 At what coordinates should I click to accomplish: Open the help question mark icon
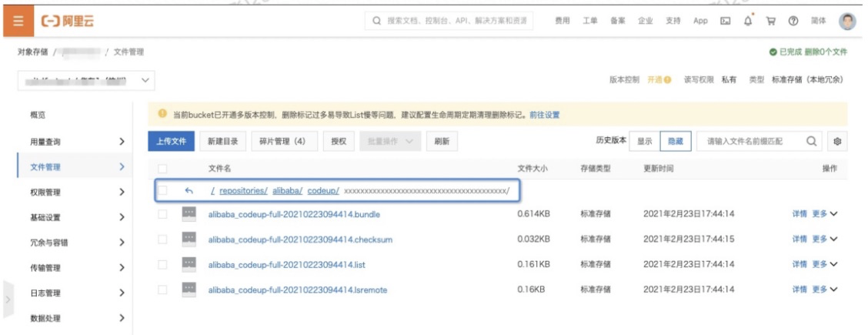pos(793,21)
